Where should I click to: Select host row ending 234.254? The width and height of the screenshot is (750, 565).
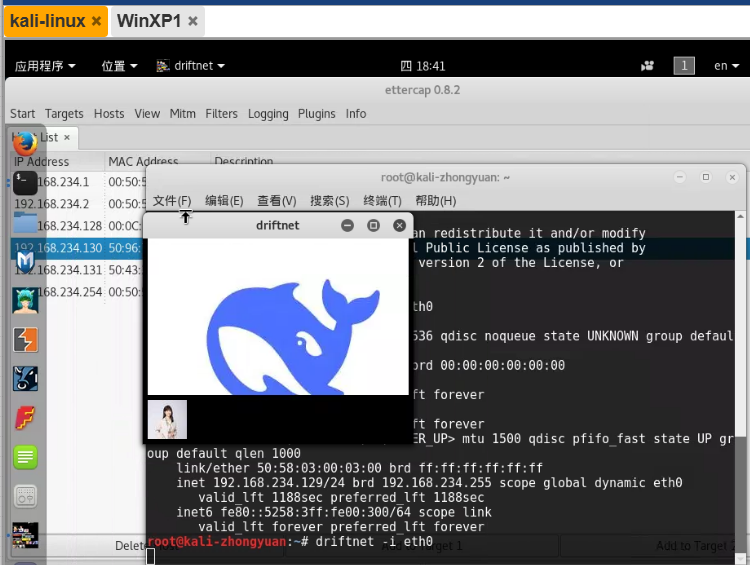click(x=77, y=292)
